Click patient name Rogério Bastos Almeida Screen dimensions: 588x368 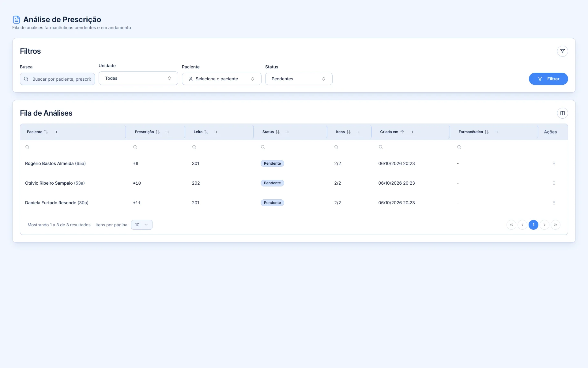click(49, 163)
